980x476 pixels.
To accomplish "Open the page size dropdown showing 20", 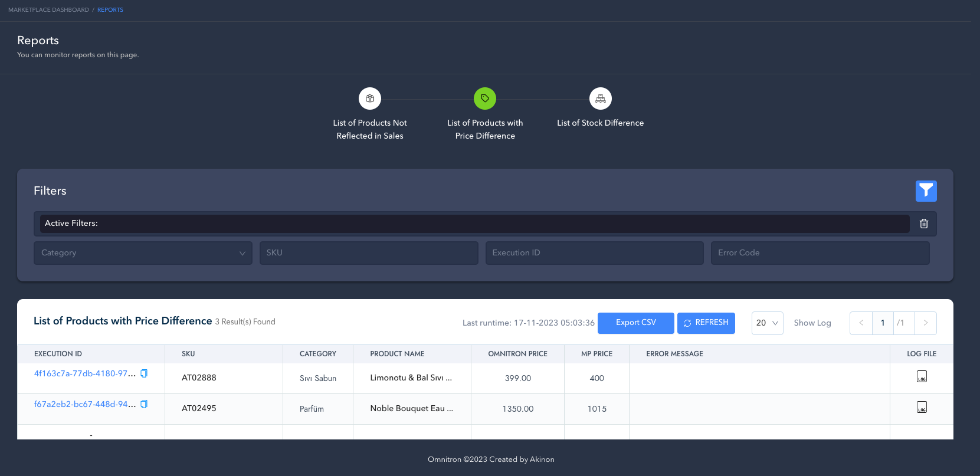I will (767, 323).
